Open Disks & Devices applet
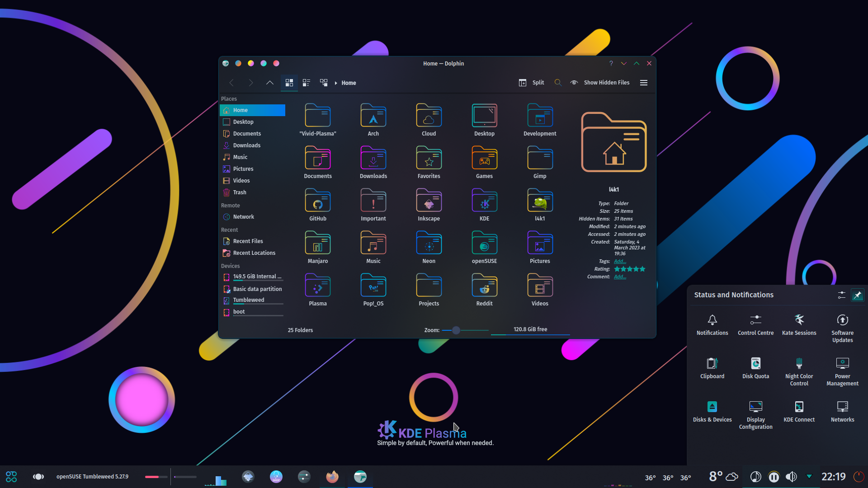868x488 pixels. point(712,412)
